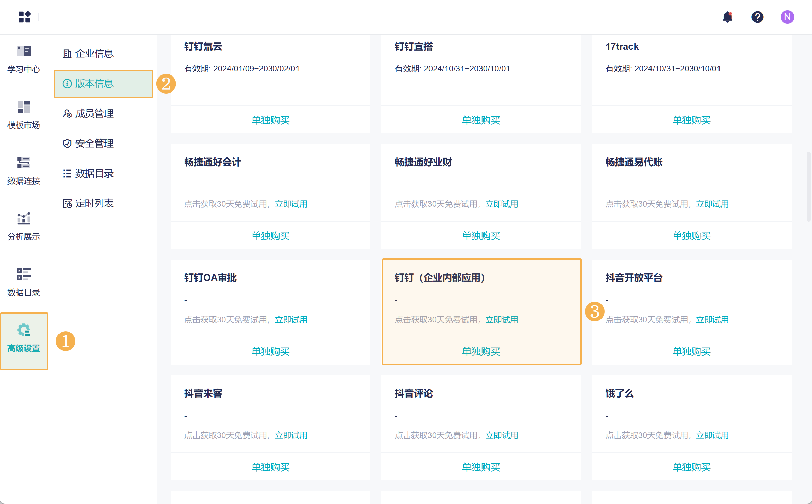Click 立即试用 for 钉钉（企业内部应用）
812x504 pixels.
tap(502, 320)
